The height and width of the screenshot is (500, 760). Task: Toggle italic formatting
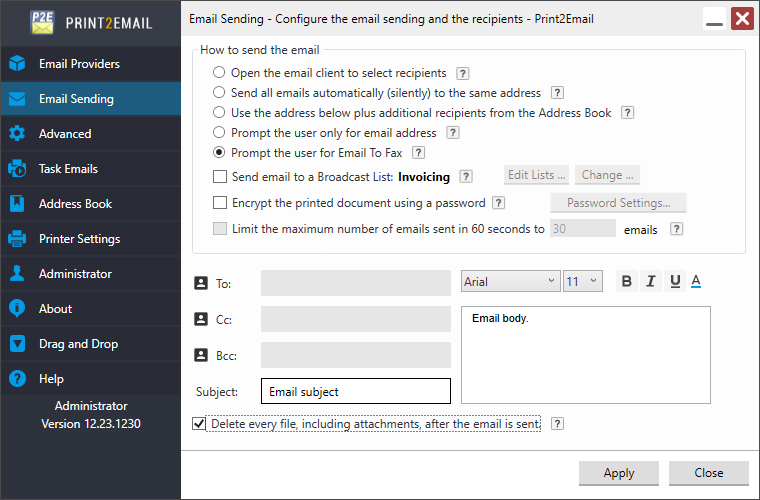(650, 281)
